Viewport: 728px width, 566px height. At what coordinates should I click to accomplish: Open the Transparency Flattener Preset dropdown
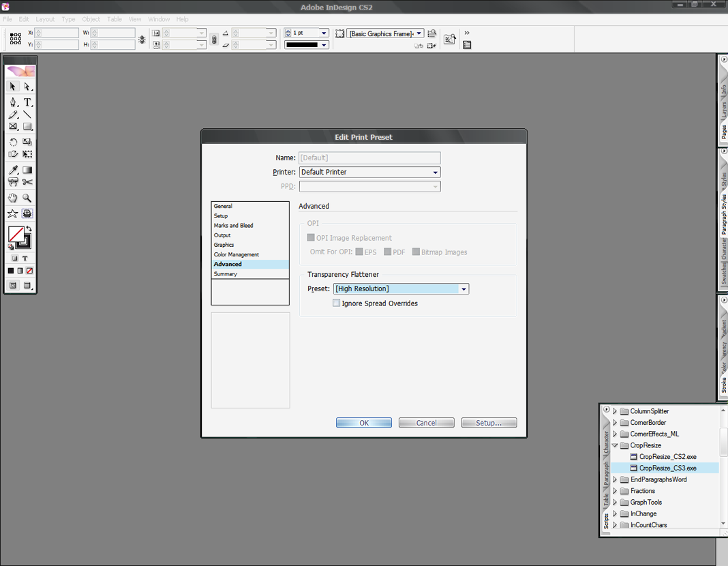(x=401, y=289)
